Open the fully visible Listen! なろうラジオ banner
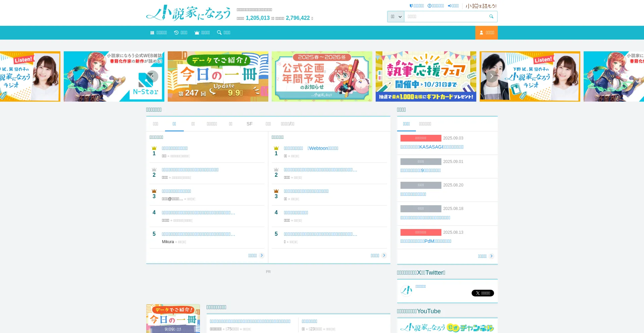The height and width of the screenshot is (333, 644). (x=530, y=76)
